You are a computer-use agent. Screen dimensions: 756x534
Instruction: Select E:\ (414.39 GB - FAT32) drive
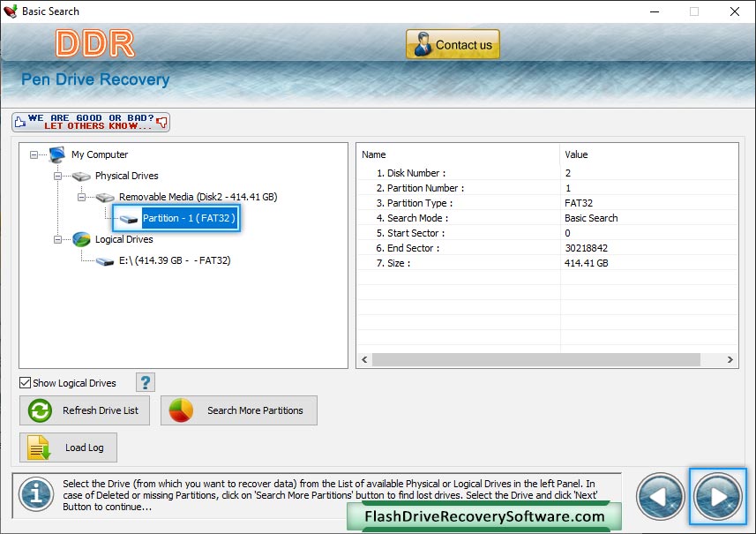tap(175, 260)
